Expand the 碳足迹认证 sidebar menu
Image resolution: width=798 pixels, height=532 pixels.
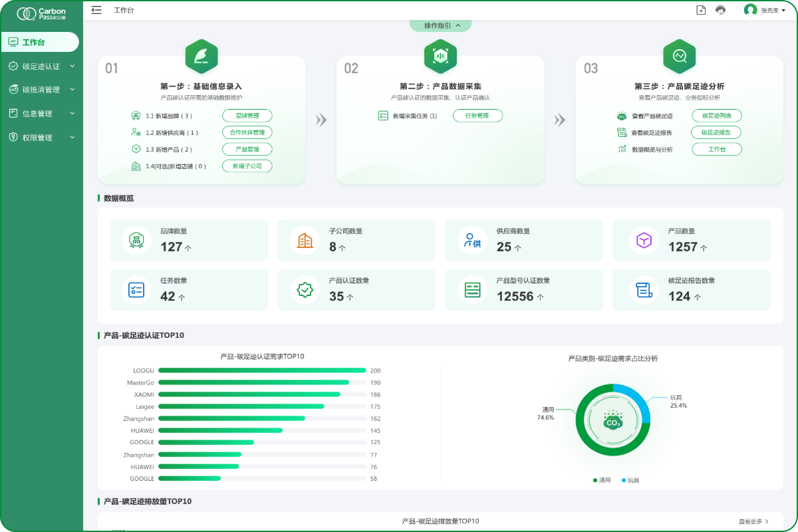(41, 66)
